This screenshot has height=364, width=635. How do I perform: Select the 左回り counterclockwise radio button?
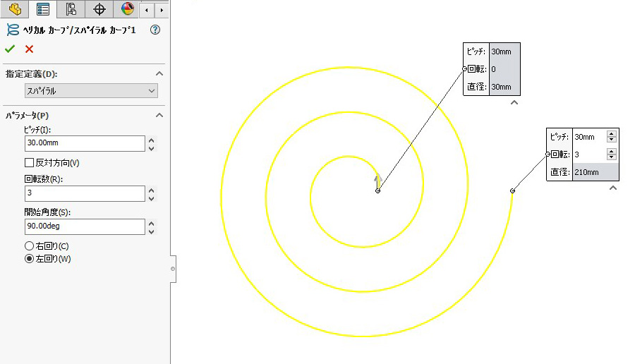point(30,259)
